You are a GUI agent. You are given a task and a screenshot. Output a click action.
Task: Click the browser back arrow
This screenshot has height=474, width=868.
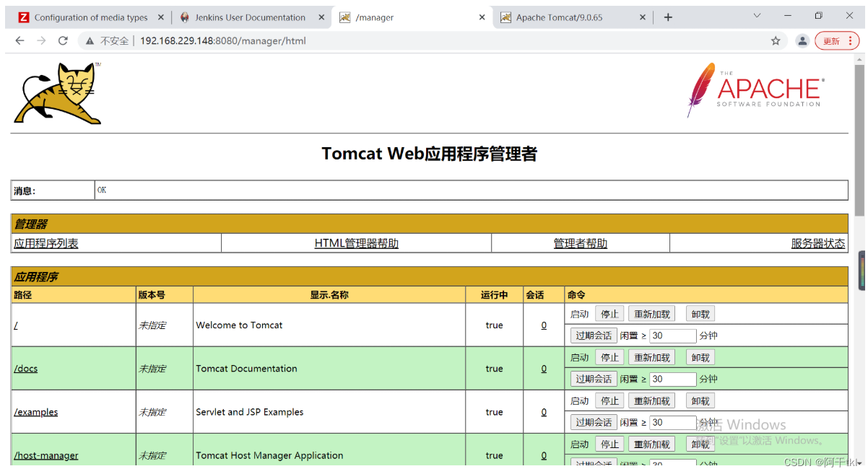(x=19, y=41)
